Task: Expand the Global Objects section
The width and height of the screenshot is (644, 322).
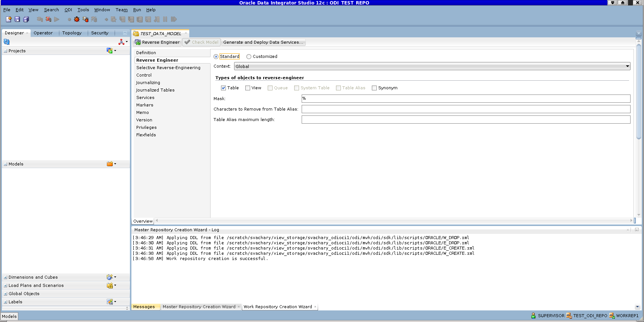Action: pos(6,294)
